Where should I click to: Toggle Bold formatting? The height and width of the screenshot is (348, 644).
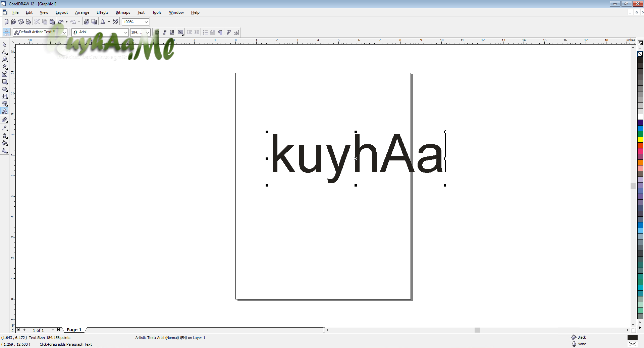[157, 32]
